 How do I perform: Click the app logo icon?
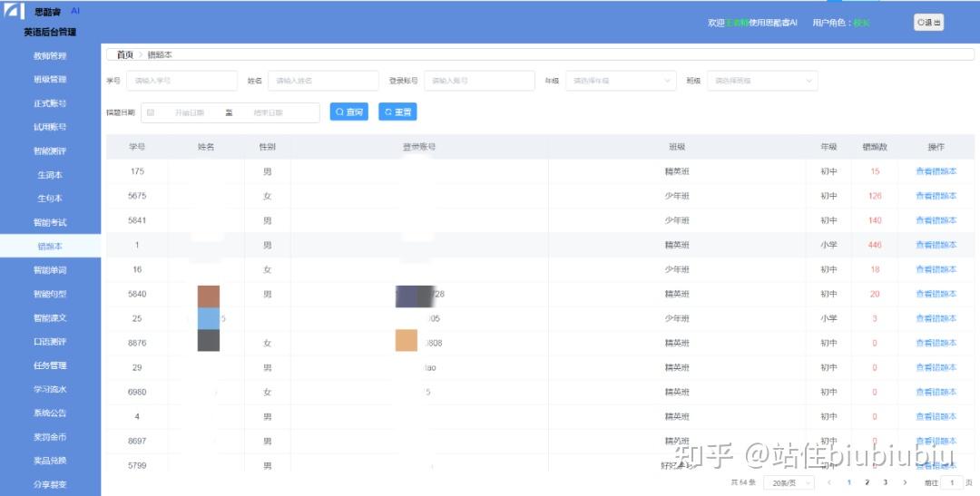tap(14, 11)
